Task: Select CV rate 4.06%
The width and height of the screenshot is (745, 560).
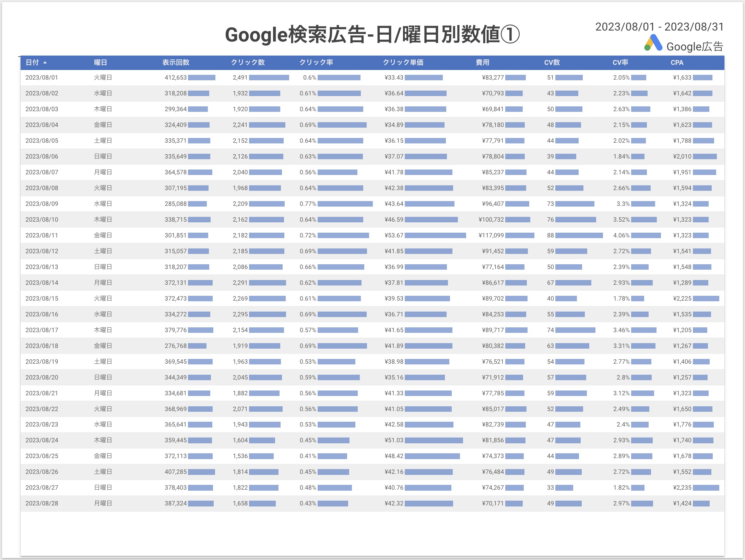Action: (622, 235)
